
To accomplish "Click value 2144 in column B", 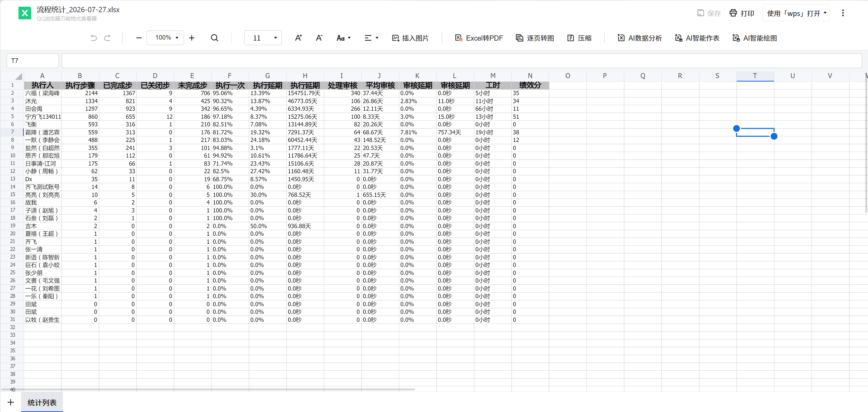I will (80, 93).
